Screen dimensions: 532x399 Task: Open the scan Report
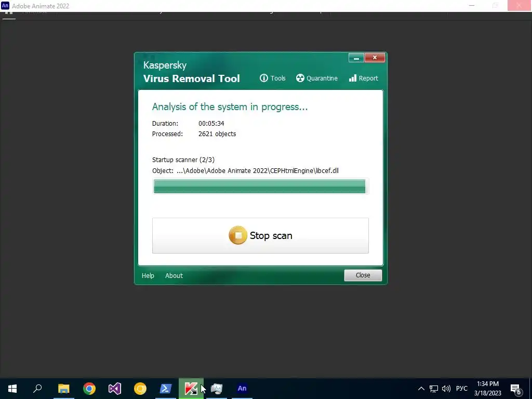(x=363, y=78)
